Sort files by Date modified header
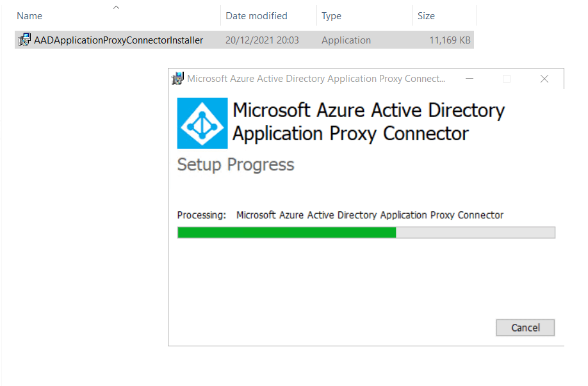 coord(256,16)
